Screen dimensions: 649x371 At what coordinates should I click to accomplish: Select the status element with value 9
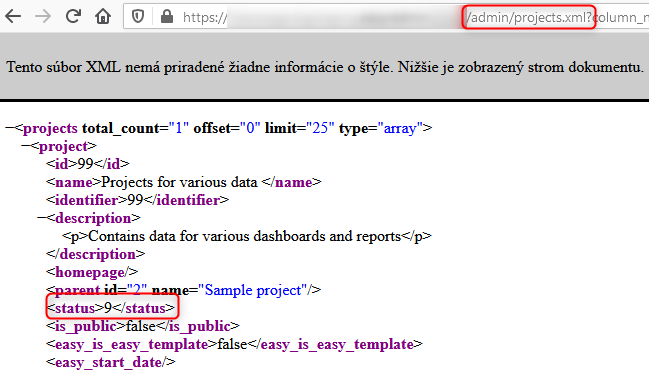pyautogui.click(x=111, y=308)
